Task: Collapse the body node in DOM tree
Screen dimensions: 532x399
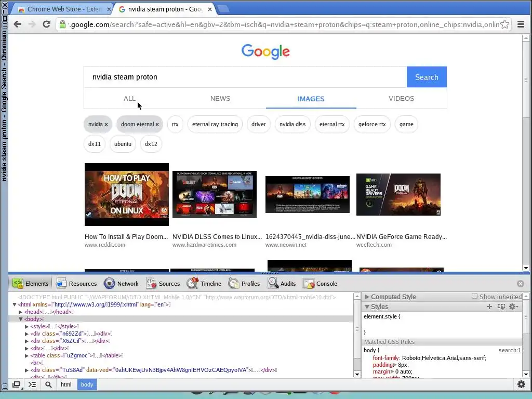Action: click(21, 319)
